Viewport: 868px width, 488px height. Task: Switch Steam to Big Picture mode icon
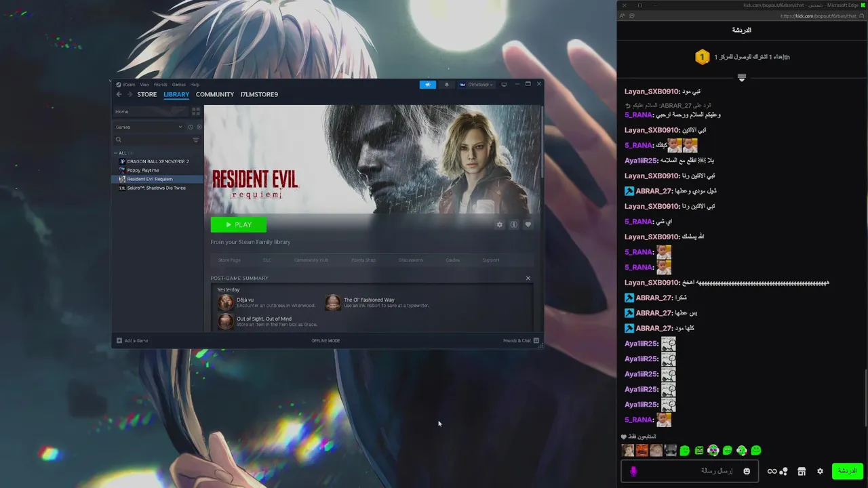pyautogui.click(x=504, y=85)
